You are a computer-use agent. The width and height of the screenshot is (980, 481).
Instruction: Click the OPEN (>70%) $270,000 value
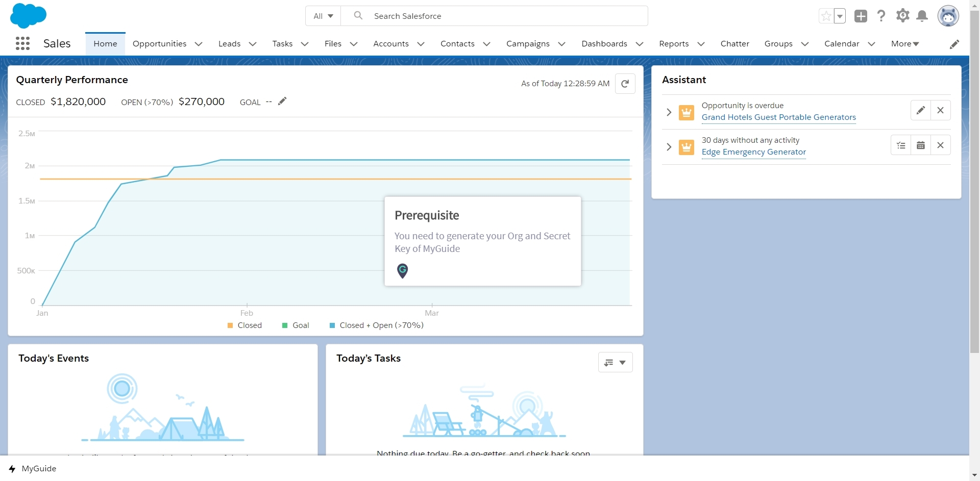[x=202, y=102]
